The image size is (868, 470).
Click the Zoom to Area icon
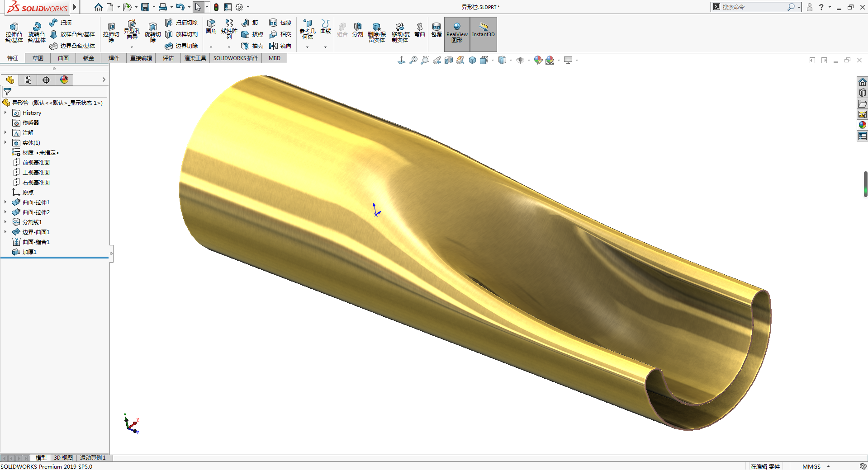pyautogui.click(x=425, y=60)
